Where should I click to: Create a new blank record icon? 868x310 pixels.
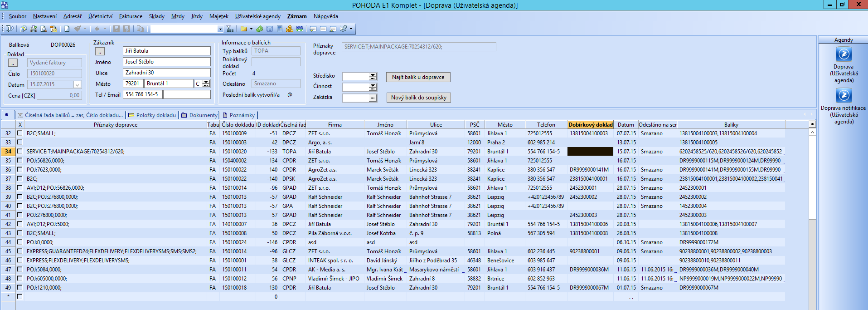[67, 29]
